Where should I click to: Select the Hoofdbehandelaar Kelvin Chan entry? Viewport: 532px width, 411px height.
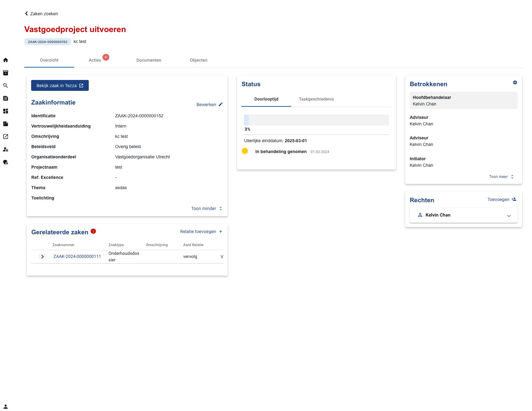point(463,100)
